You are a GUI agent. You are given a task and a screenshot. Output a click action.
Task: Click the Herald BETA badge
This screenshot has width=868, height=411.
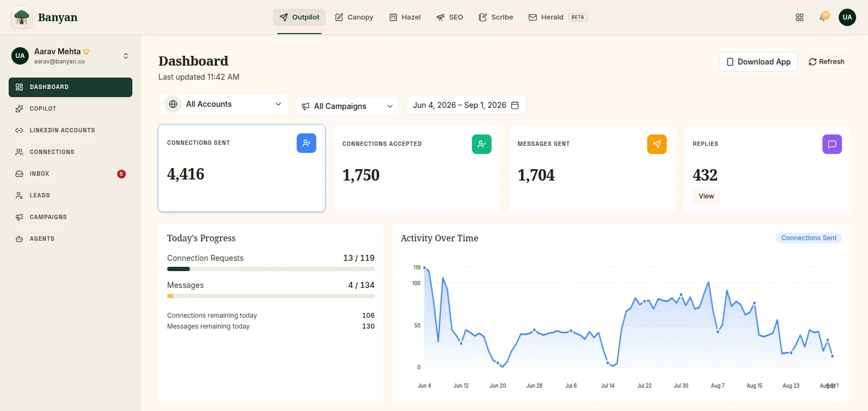(578, 17)
